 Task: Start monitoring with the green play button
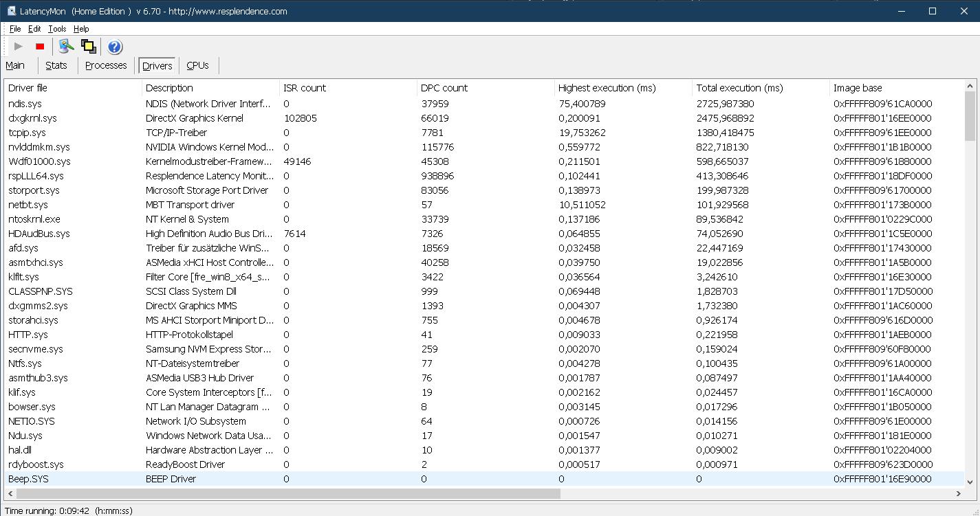(19, 46)
